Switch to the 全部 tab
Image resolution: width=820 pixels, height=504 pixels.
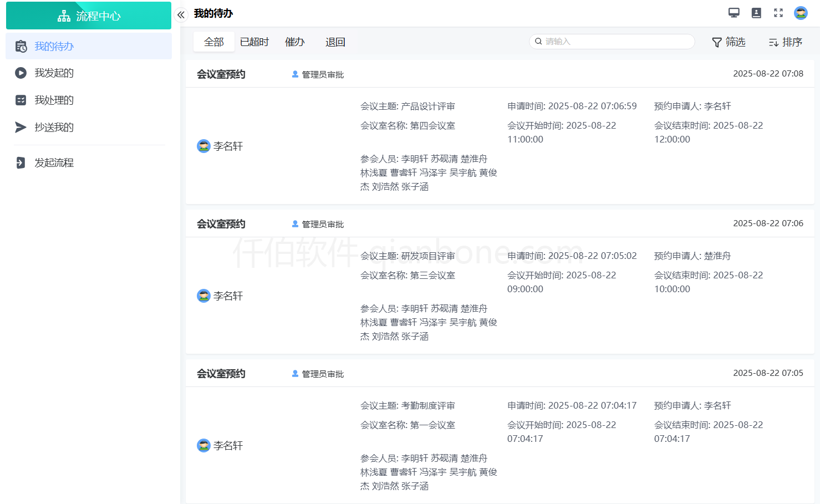tap(213, 42)
